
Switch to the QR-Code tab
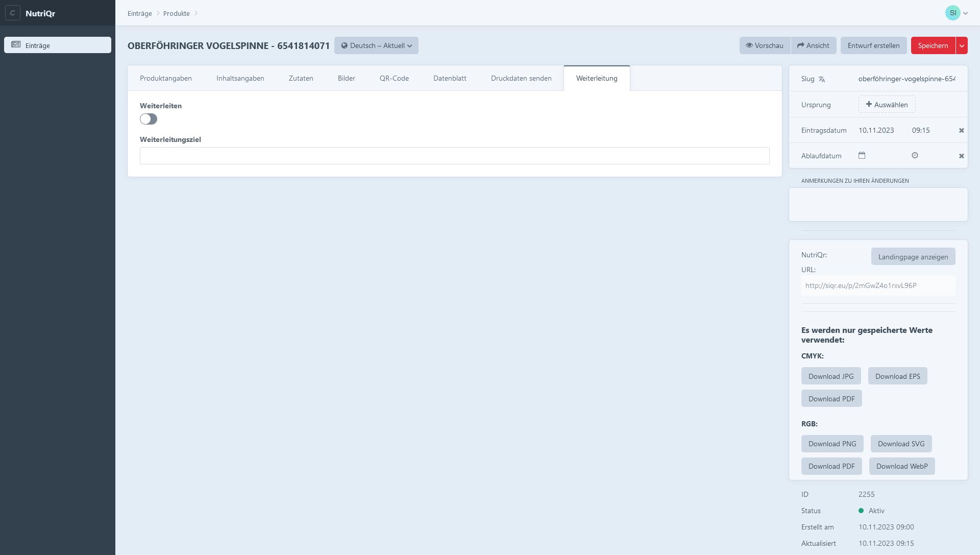pyautogui.click(x=394, y=79)
